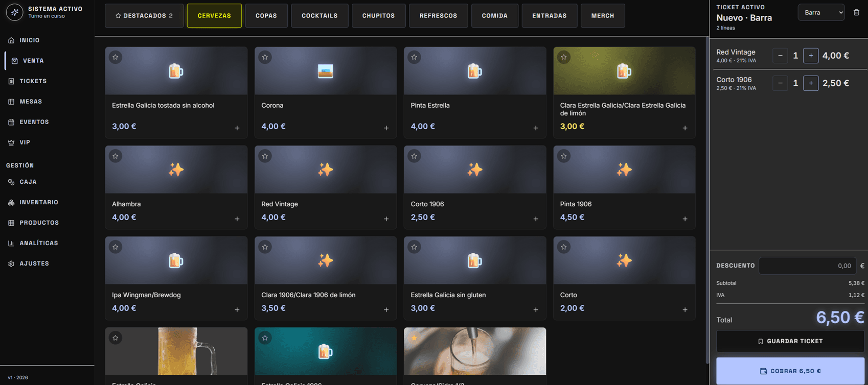The width and height of the screenshot is (868, 385).
Task: Add Clara Estrella Galicia de limón via plus
Action: (x=685, y=128)
